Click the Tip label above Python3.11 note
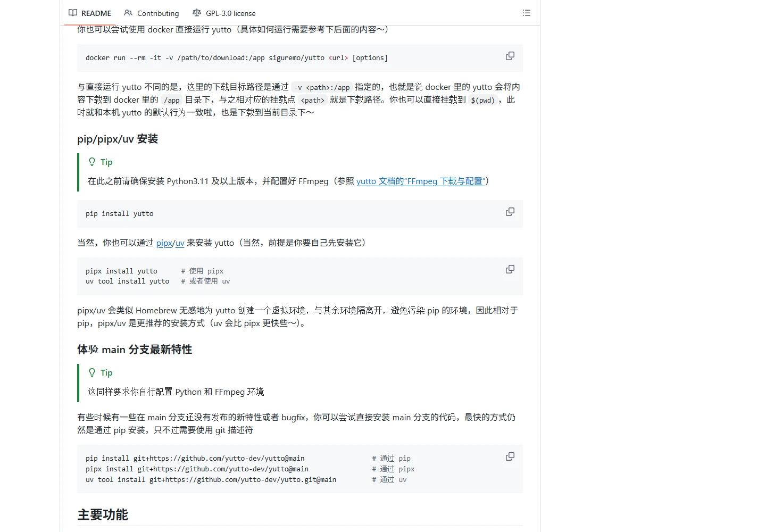Screen dimensions: 766x532 point(106,162)
